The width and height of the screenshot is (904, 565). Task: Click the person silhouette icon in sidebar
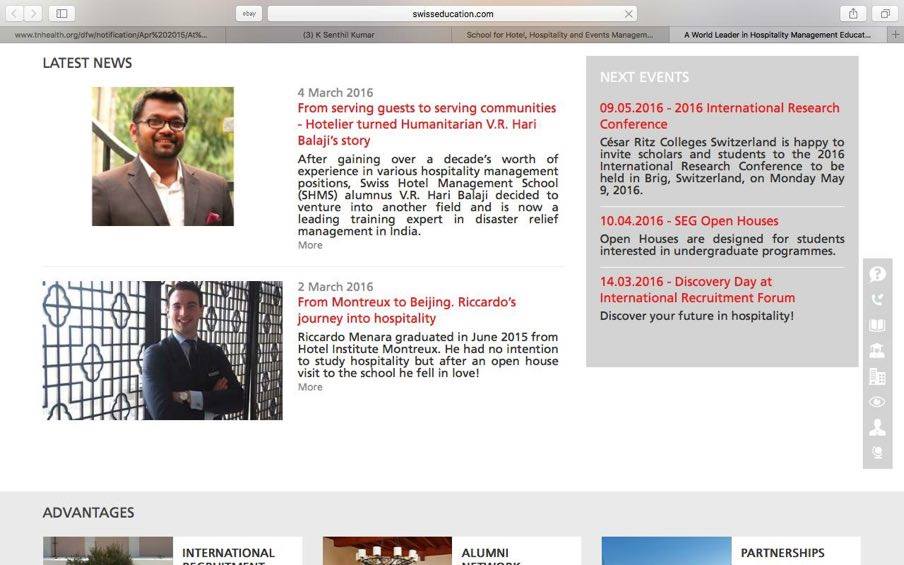[x=877, y=427]
